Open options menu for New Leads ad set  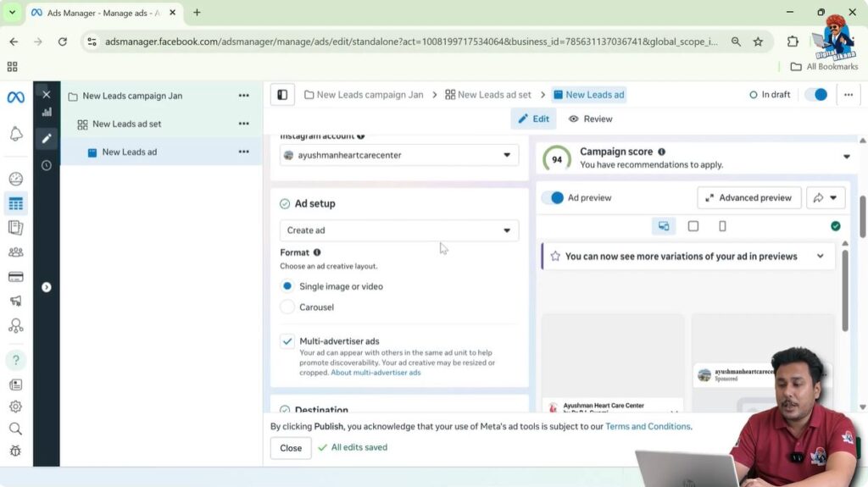click(243, 124)
